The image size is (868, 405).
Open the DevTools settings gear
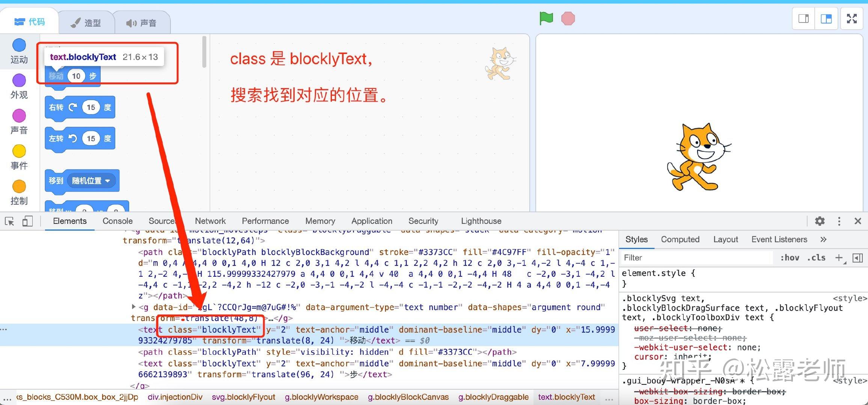click(819, 221)
